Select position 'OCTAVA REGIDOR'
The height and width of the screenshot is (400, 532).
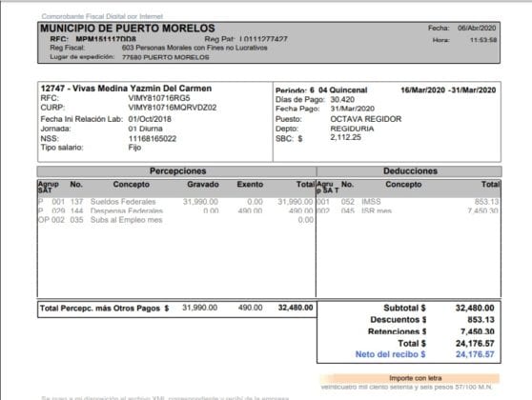pos(366,119)
